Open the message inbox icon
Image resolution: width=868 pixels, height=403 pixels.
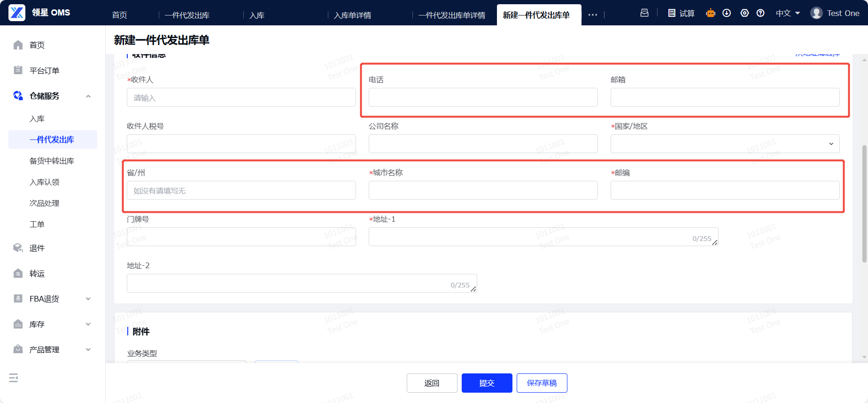point(644,13)
